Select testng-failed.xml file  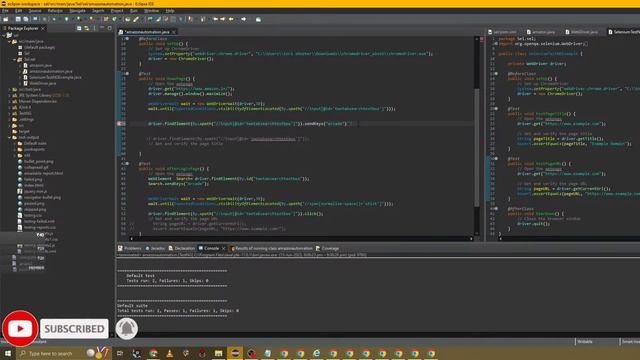tap(36, 222)
